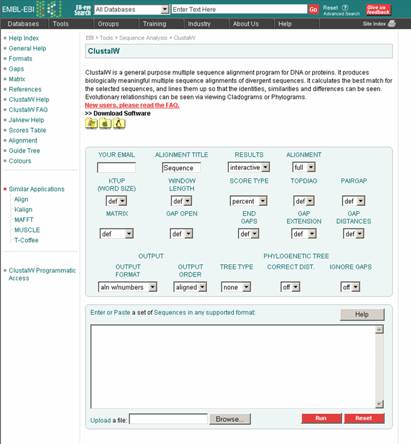The width and height of the screenshot is (411, 444).
Task: Open the Colours sidebar link
Action: [20, 161]
